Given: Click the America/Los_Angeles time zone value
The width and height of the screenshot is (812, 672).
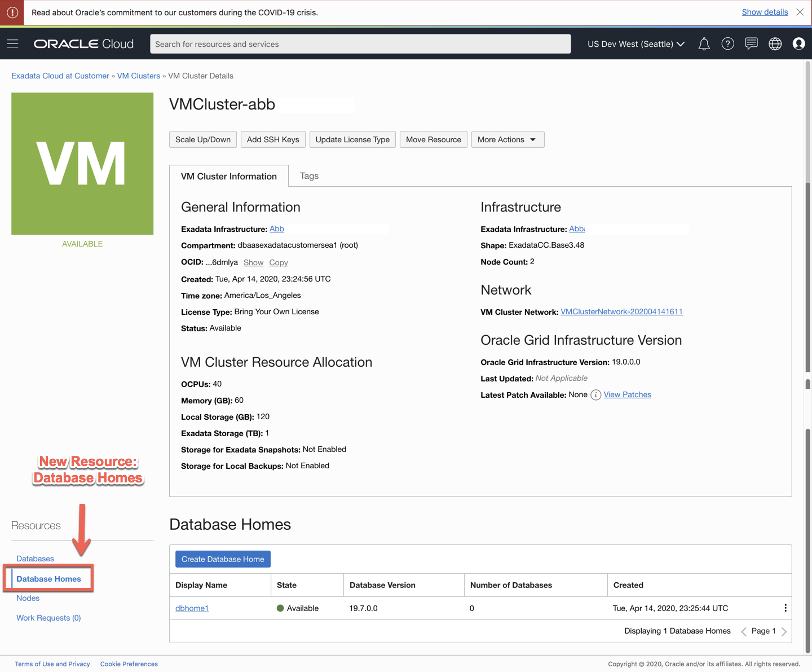Looking at the screenshot, I should (x=263, y=295).
